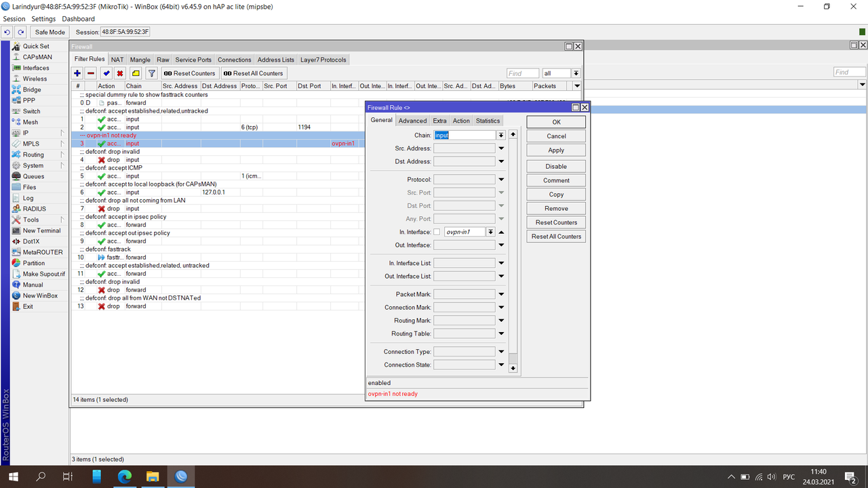Screen dimensions: 868x488
Task: Disable the selected rule with the red X icon
Action: (120, 73)
